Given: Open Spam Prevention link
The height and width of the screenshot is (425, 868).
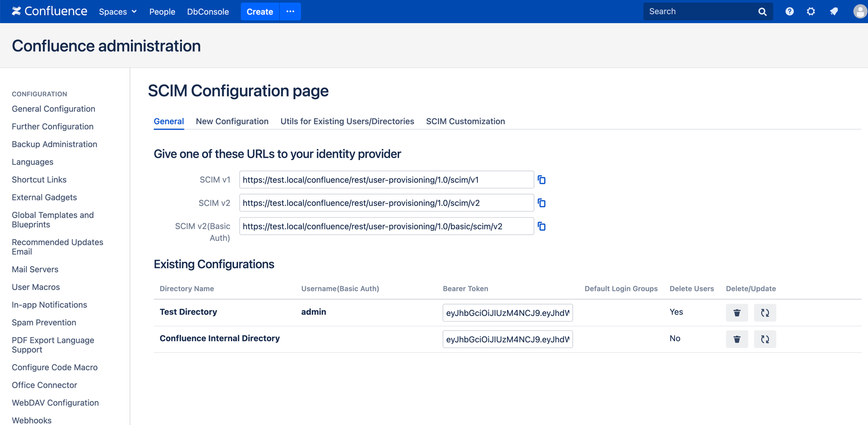Looking at the screenshot, I should (44, 323).
